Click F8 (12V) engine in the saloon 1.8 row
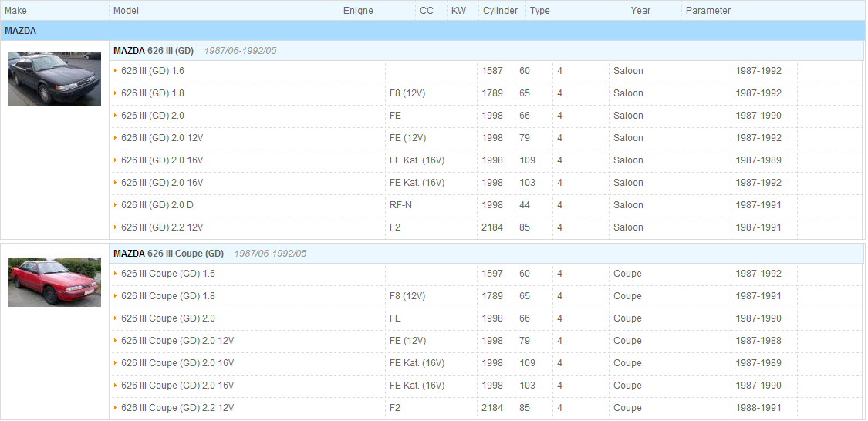 tap(407, 93)
